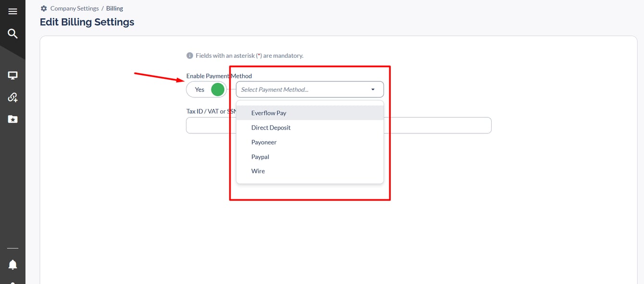This screenshot has width=644, height=284.
Task: Click the link-plus icon in sidebar
Action: click(x=12, y=97)
